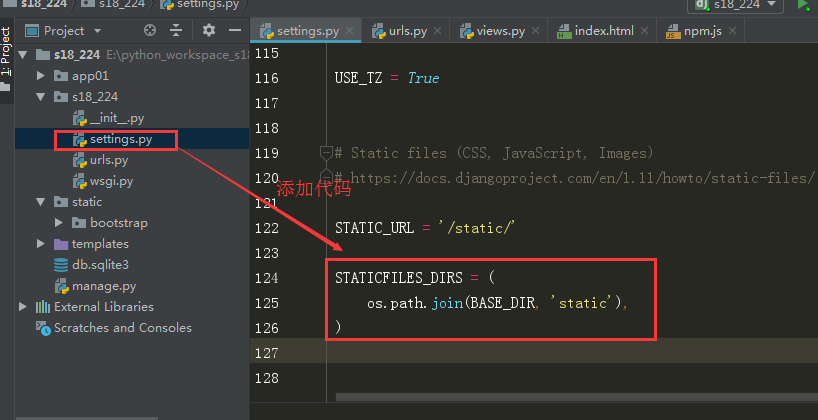
Task: Expand External Libraries node
Action: [x=22, y=307]
